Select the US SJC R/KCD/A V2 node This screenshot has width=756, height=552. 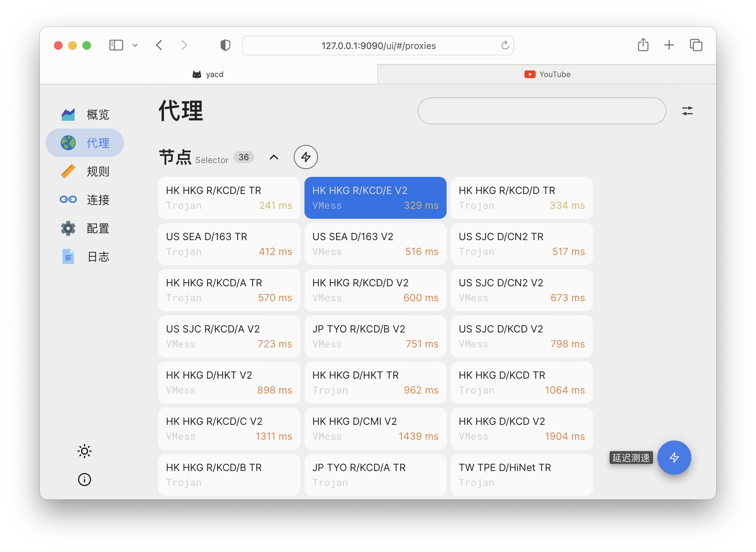(229, 336)
